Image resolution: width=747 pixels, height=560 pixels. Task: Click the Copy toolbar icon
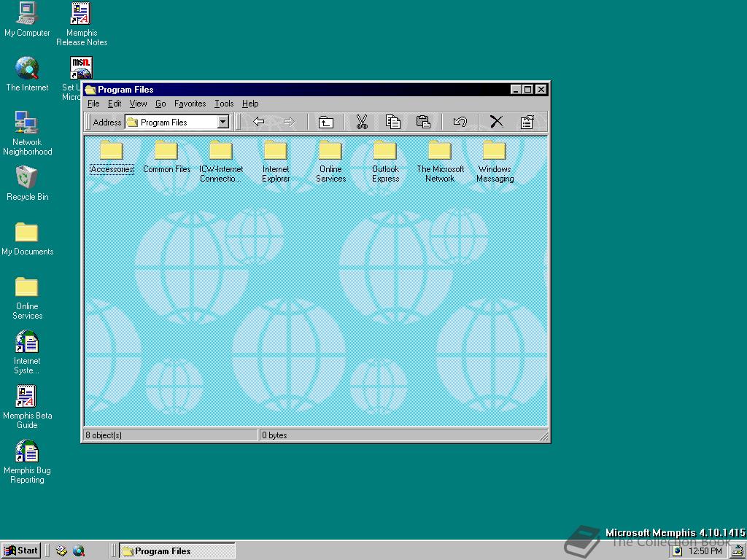[392, 122]
